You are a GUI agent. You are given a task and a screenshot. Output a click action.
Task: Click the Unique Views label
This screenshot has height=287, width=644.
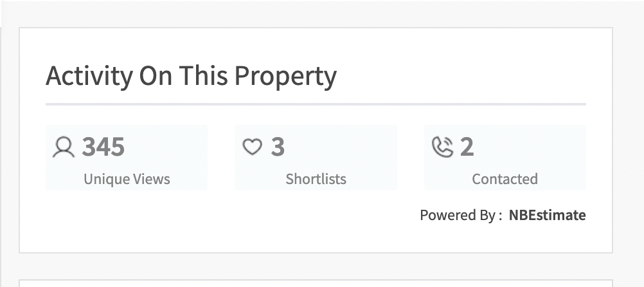(x=127, y=179)
